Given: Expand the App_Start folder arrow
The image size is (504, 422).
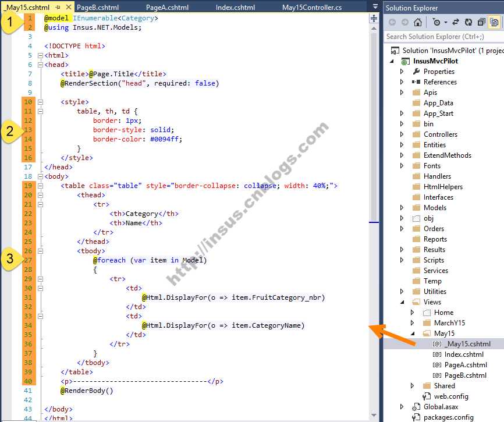Looking at the screenshot, I should coord(402,113).
